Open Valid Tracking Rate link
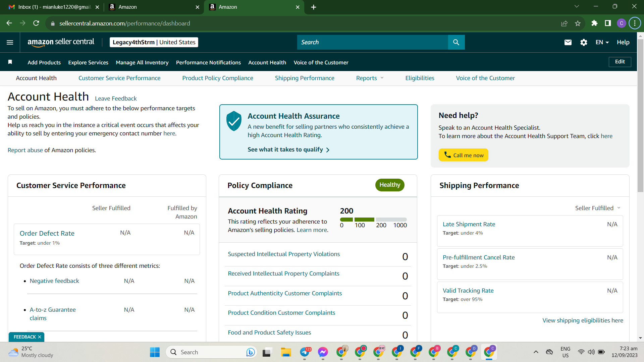 (468, 291)
